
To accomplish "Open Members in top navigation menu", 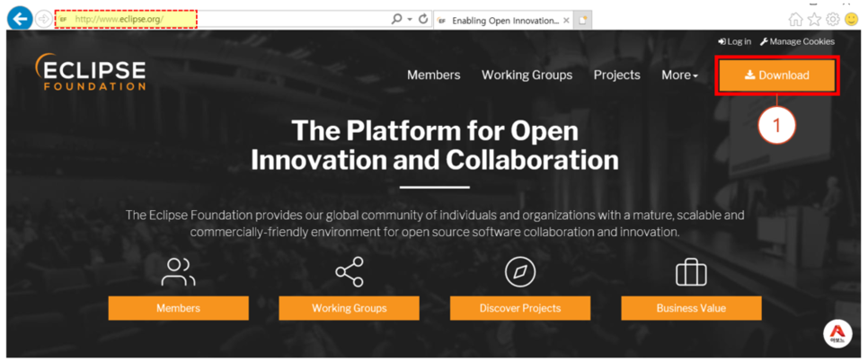I will pos(433,75).
